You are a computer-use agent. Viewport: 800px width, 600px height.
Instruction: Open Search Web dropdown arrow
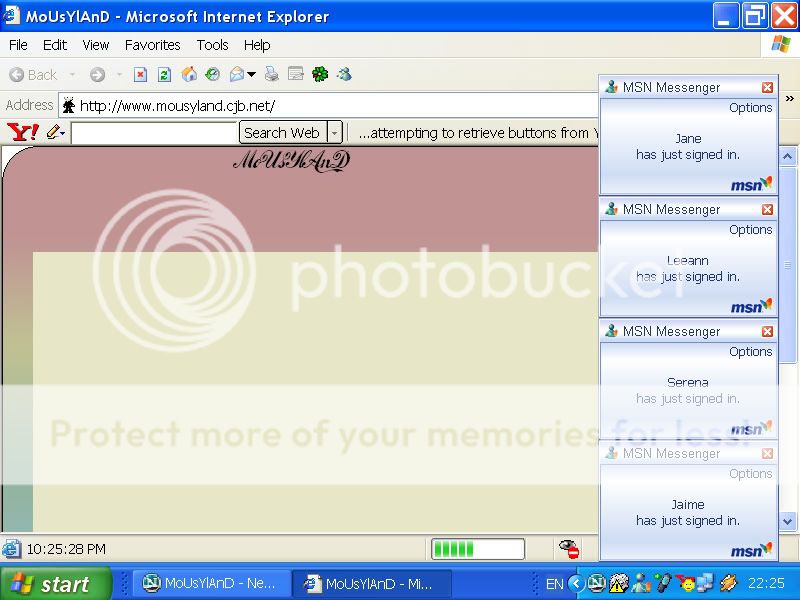pyautogui.click(x=334, y=132)
